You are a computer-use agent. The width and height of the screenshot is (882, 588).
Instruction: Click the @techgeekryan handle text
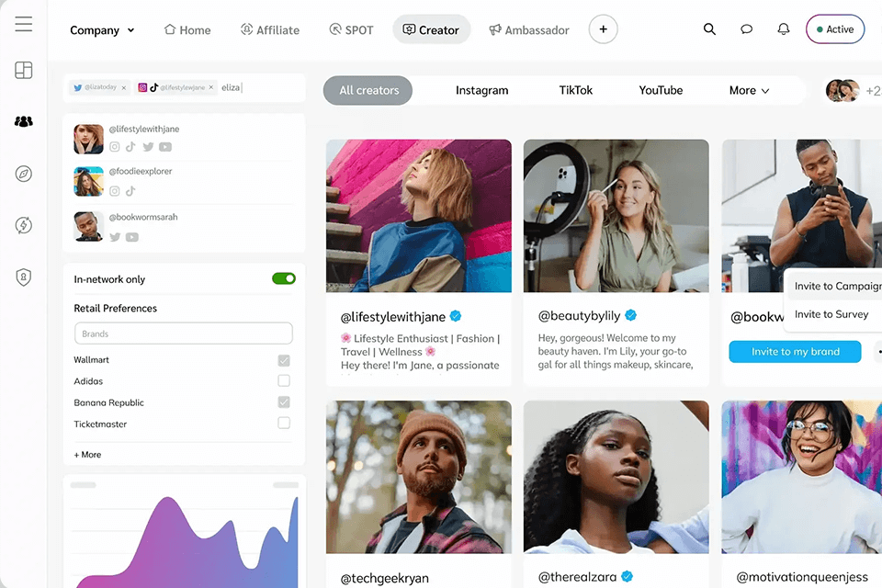coord(385,578)
